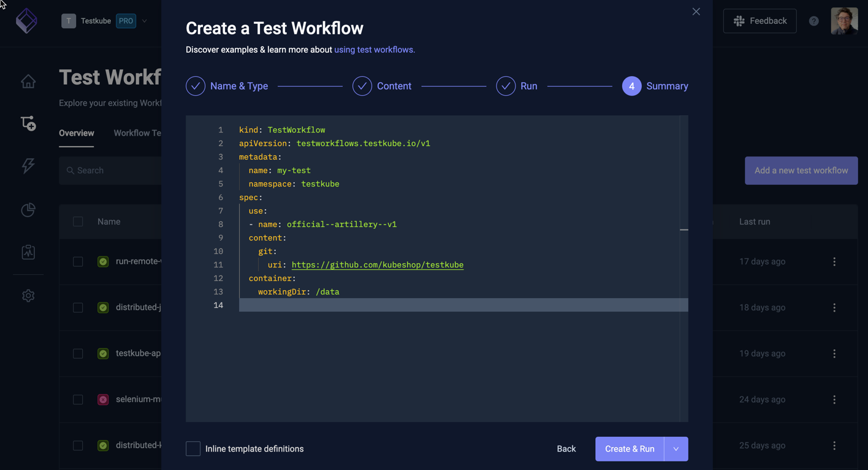This screenshot has height=470, width=868.
Task: Click the Last run column header
Action: coord(755,222)
